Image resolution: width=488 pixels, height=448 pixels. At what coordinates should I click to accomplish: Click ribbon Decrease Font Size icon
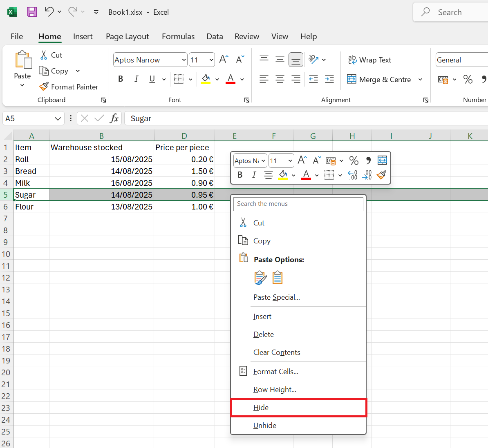(240, 59)
